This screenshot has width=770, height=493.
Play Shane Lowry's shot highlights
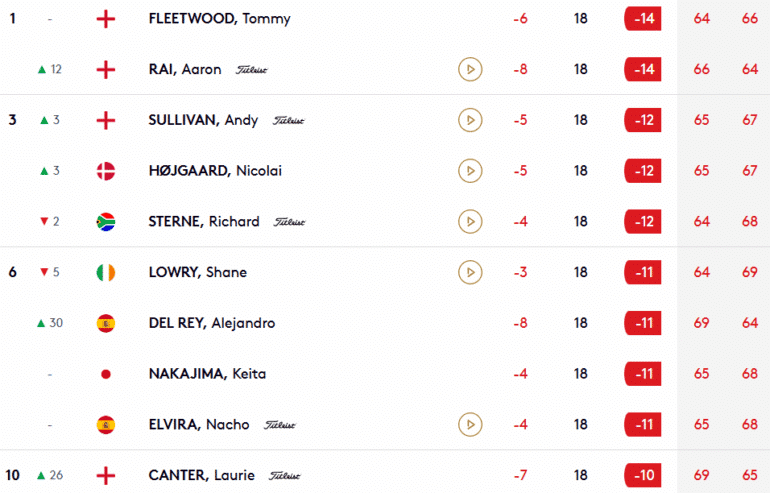pos(467,272)
